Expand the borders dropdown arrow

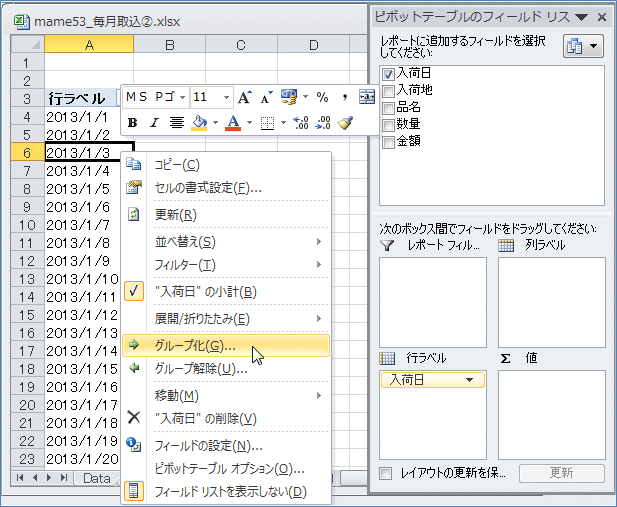[283, 123]
